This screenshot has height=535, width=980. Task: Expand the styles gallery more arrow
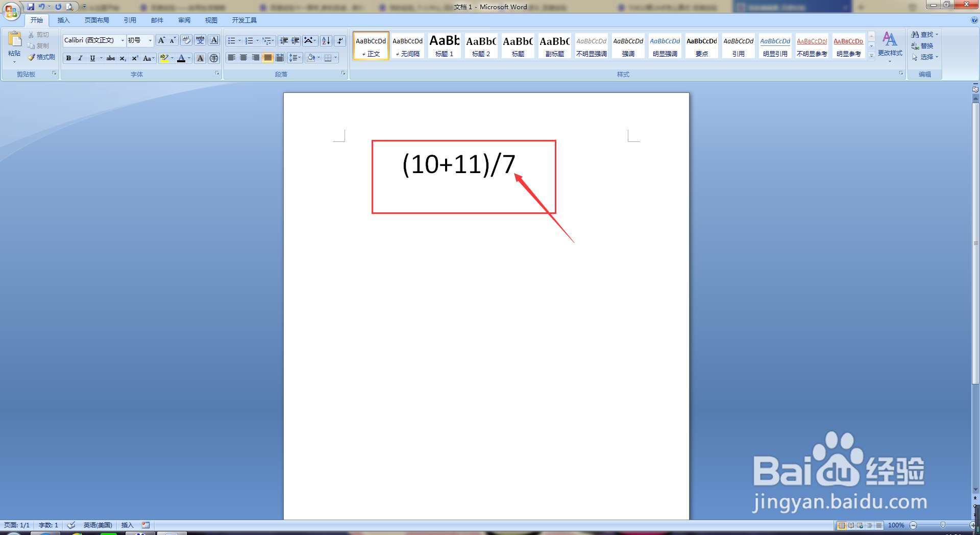[871, 55]
